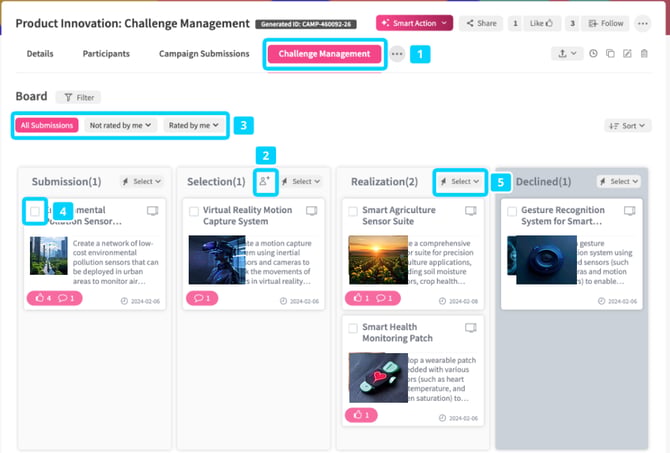
Task: Check the Gesture Recognition System checkbox
Action: click(x=512, y=211)
